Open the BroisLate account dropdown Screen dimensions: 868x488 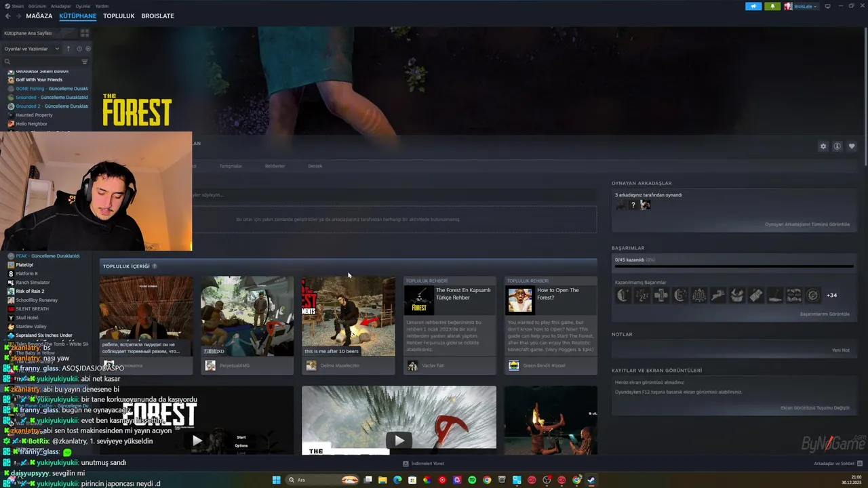(801, 6)
